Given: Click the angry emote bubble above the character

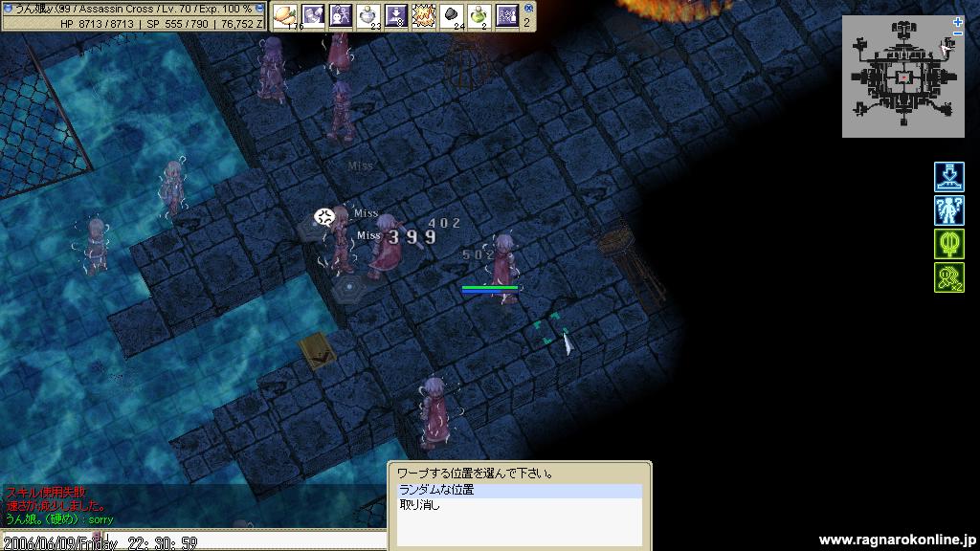Looking at the screenshot, I should 324,217.
